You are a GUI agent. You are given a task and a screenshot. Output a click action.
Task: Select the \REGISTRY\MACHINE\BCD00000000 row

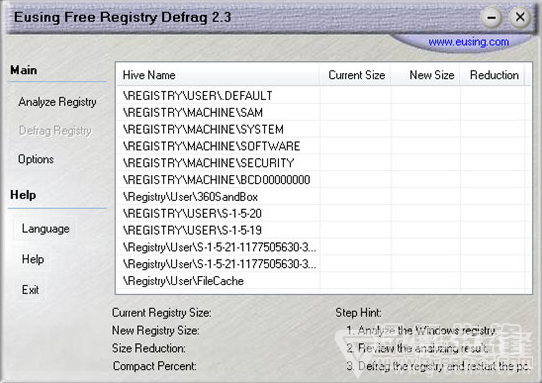[x=324, y=180]
